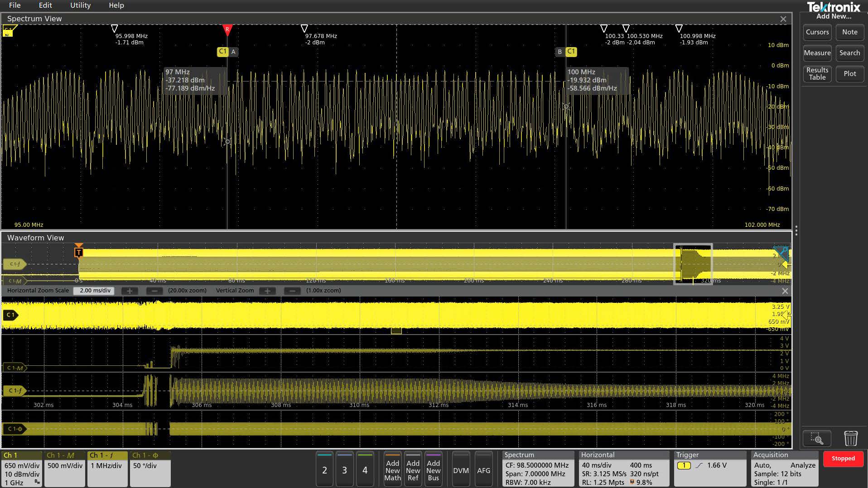The width and height of the screenshot is (868, 488).
Task: Add a Note annotation
Action: click(849, 32)
